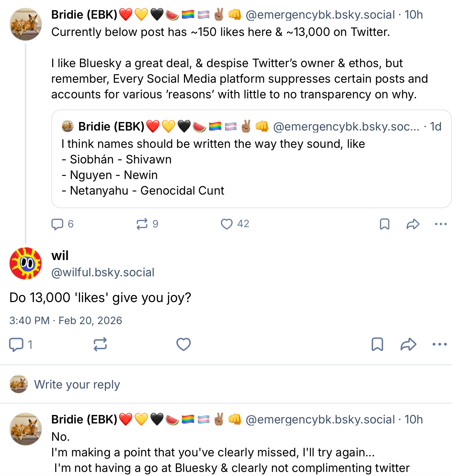Click the 3:40 PM Feb 20, 2026 timestamp
Image resolution: width=452 pixels, height=476 pixels.
[x=66, y=320]
